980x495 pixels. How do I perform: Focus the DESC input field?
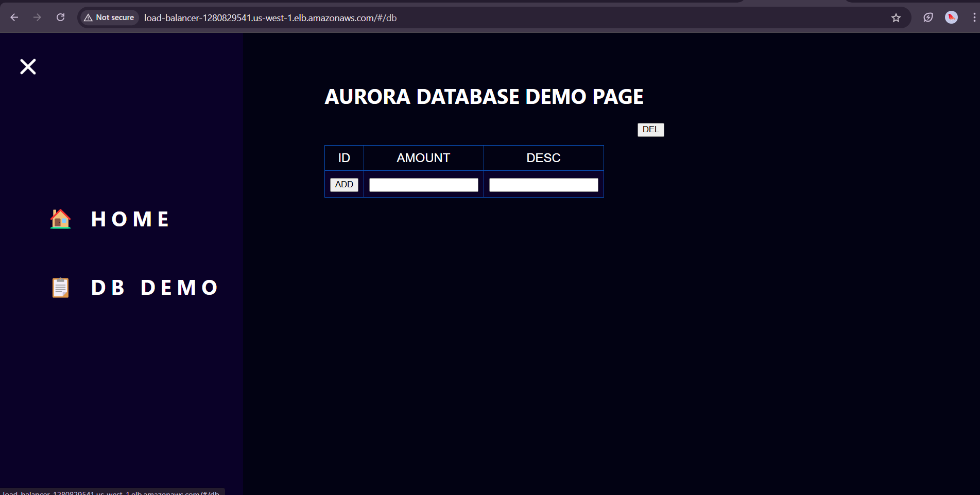pos(544,185)
